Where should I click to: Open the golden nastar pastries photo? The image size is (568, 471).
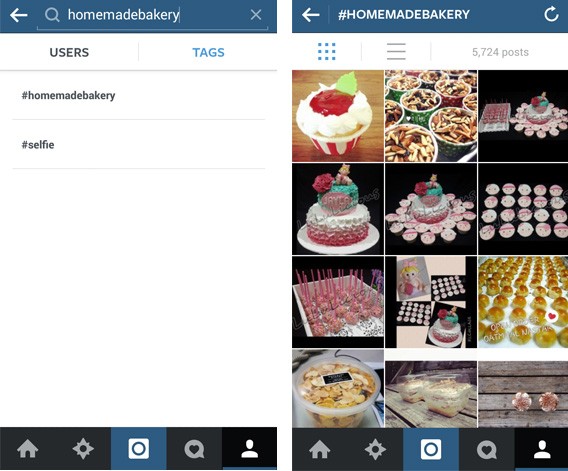pos(523,302)
